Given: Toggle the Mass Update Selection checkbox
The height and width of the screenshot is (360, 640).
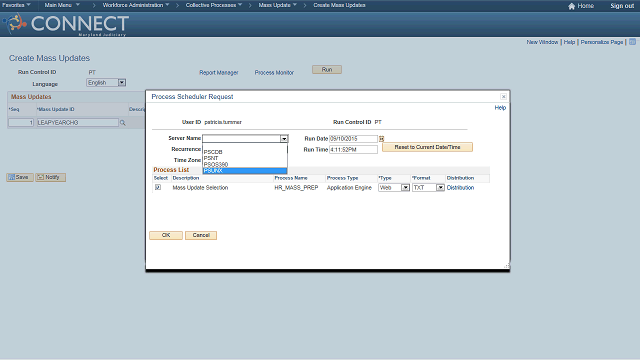Looking at the screenshot, I should [158, 187].
